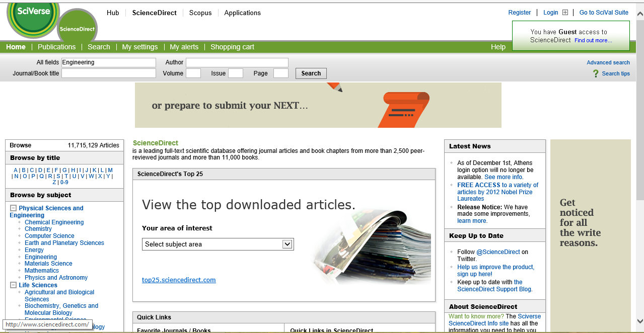Click the Search button
This screenshot has width=644, height=333.
pyautogui.click(x=311, y=73)
